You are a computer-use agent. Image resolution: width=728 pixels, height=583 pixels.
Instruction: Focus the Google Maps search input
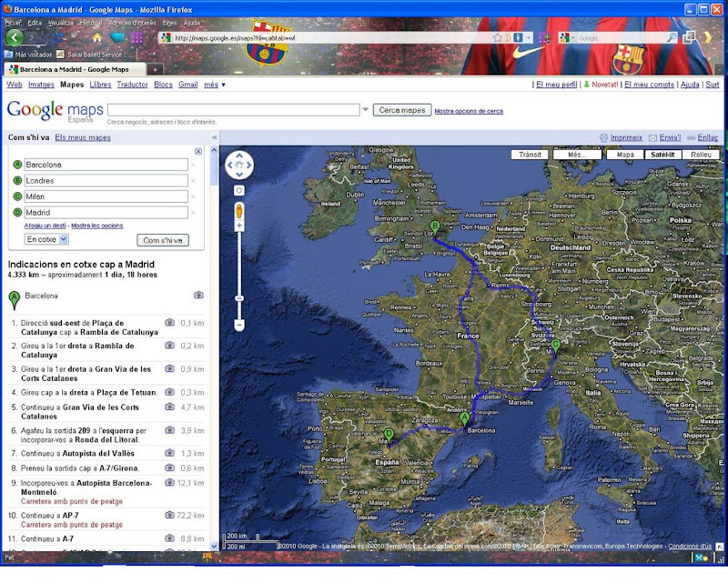[x=234, y=110]
